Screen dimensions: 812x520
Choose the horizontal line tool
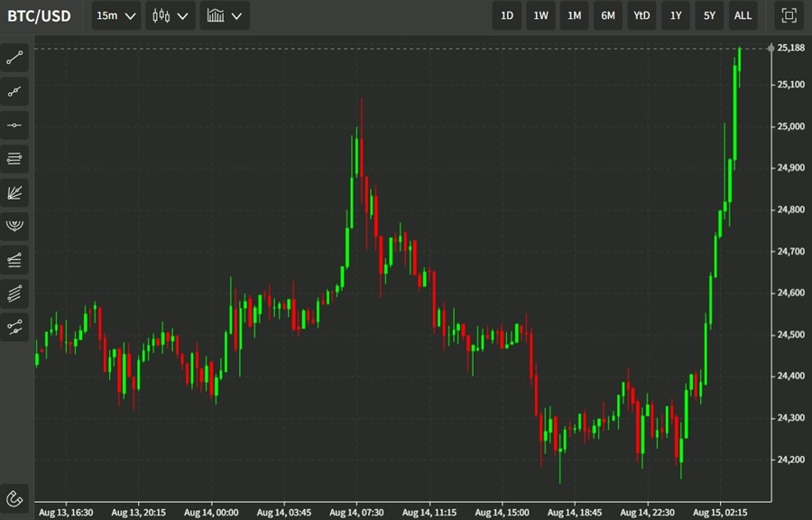coord(14,125)
